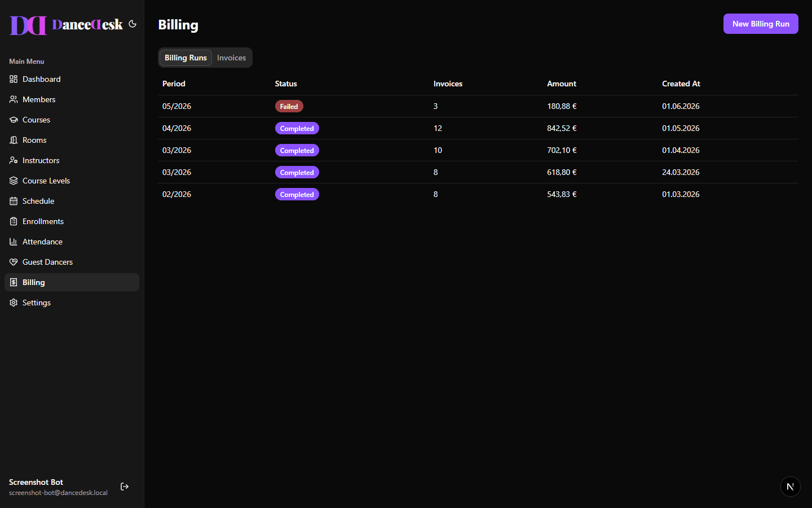Click the Status column header
Screen dimensions: 812x508
click(x=286, y=84)
